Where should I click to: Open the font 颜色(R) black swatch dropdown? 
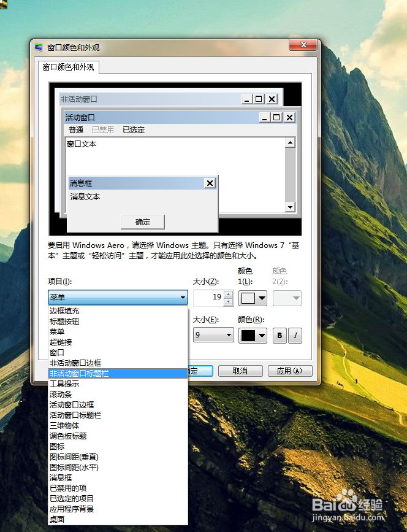click(253, 336)
